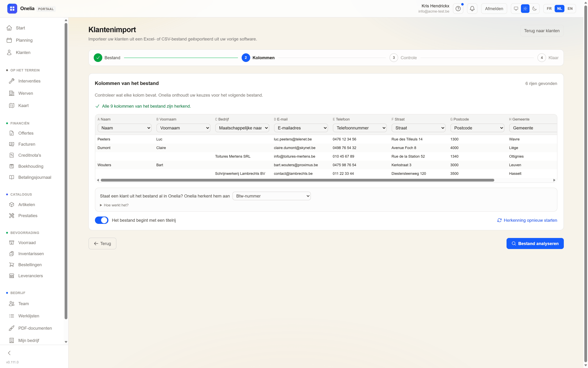Open the Naam column mapping dropdown
This screenshot has height=368, width=588.
click(x=124, y=128)
